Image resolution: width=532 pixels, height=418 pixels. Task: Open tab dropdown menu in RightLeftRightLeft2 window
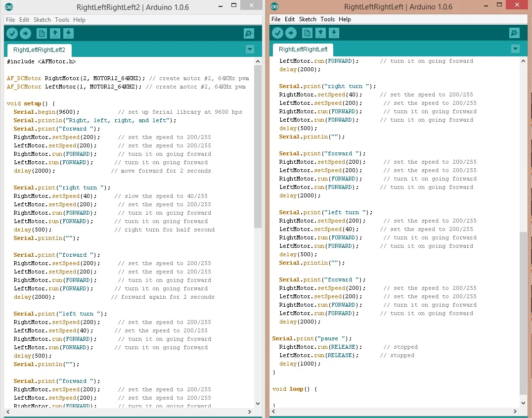250,49
